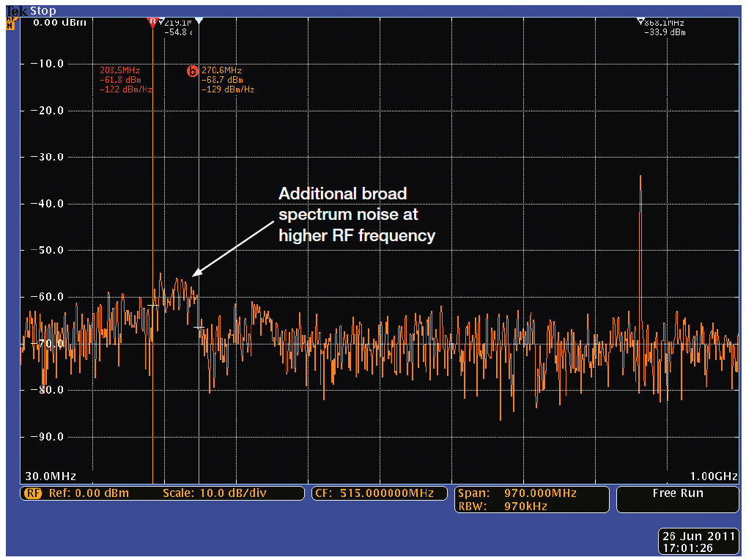Click the white cursor triangle at top
This screenshot has height=560, width=746.
(199, 21)
